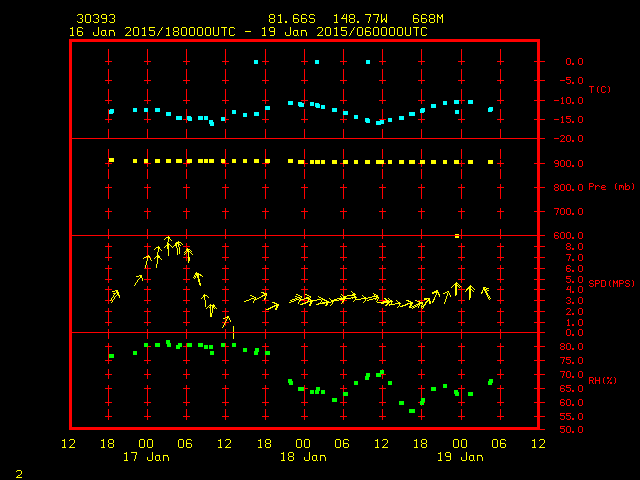Click the 800.0 pressure tick label
The height and width of the screenshot is (480, 640).
point(569,187)
